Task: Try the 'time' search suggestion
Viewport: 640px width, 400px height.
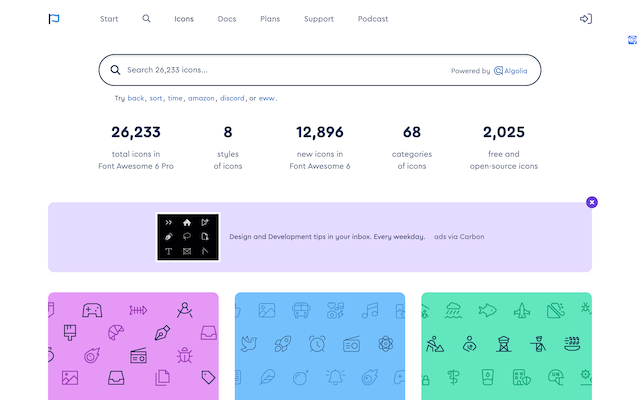Action: pos(175,98)
